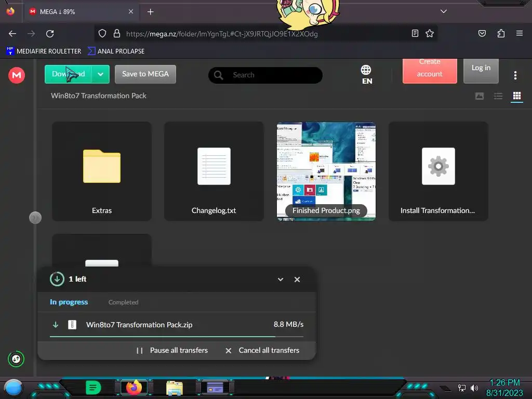
Task: Click the volume speaker tray icon
Action: point(474,388)
